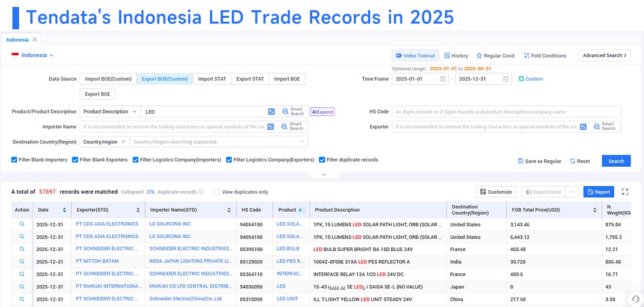
Task: Open calendar icon in end date field
Action: (x=506, y=79)
